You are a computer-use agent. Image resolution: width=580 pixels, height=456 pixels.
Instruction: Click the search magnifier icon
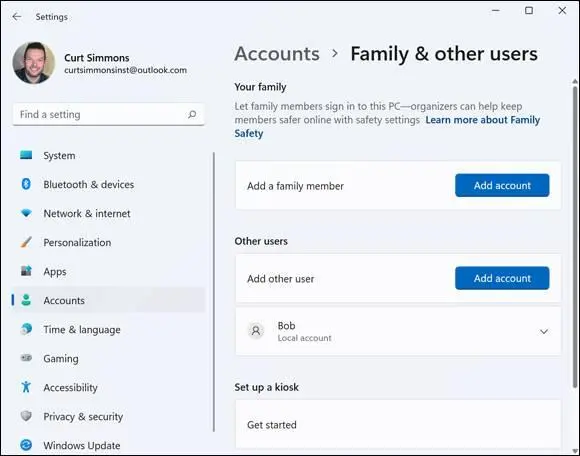(192, 114)
